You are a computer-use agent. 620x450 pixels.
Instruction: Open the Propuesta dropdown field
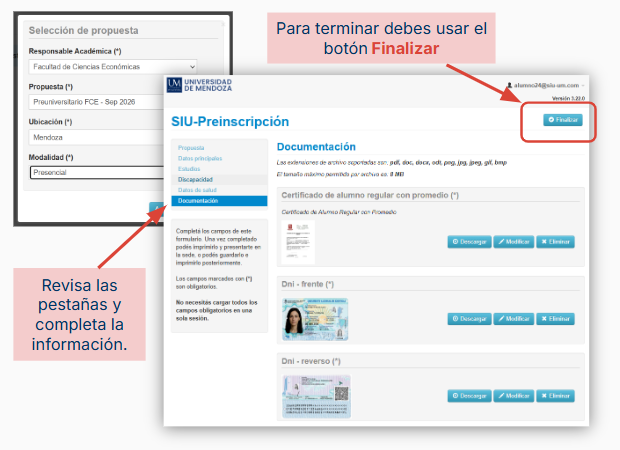pyautogui.click(x=96, y=102)
